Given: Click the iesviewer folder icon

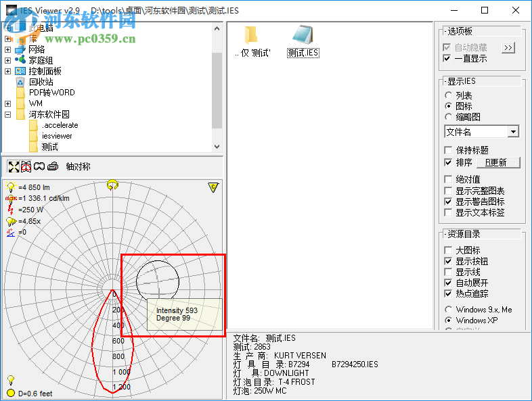Looking at the screenshot, I should 33,137.
